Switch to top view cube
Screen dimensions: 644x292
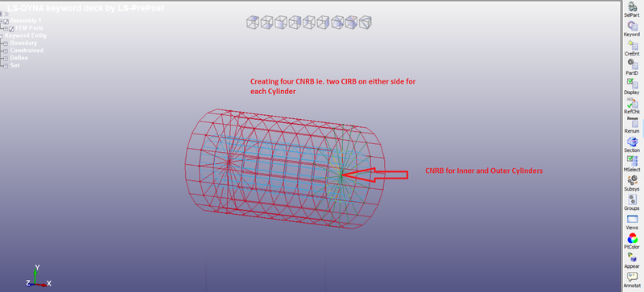click(253, 23)
